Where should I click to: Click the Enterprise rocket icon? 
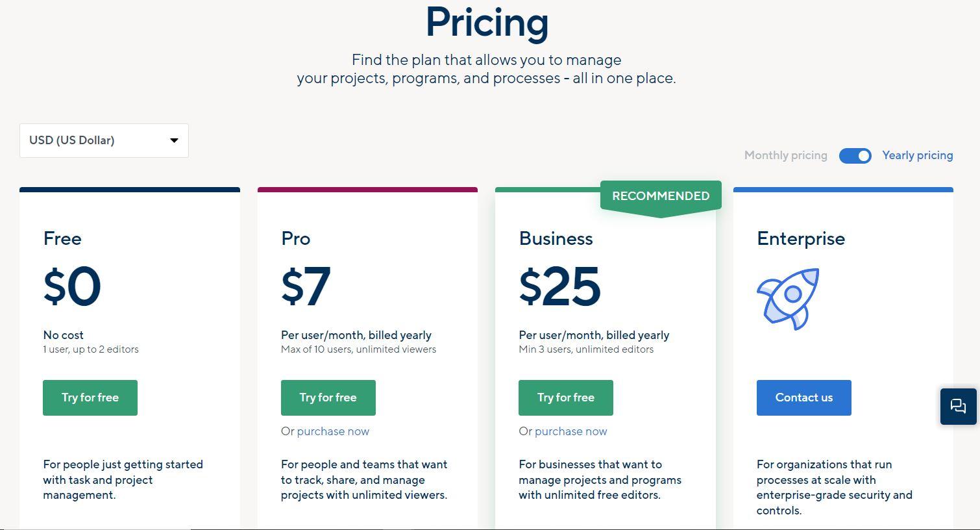pyautogui.click(x=788, y=299)
